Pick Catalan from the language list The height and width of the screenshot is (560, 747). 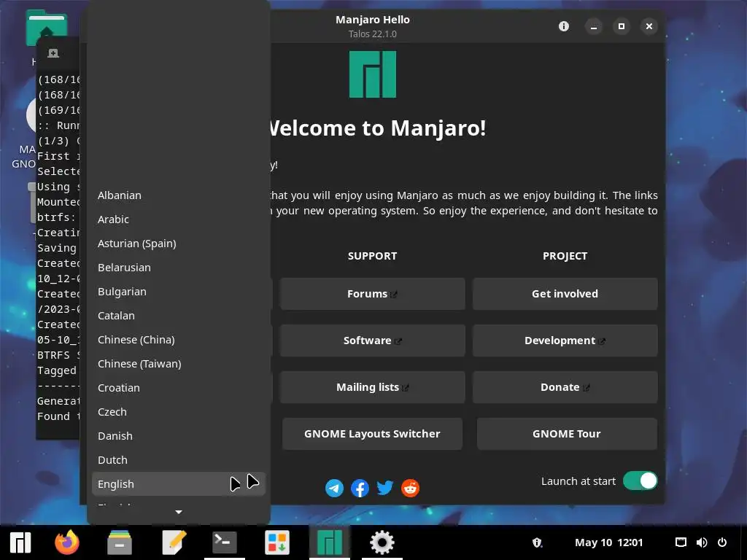pyautogui.click(x=178, y=316)
